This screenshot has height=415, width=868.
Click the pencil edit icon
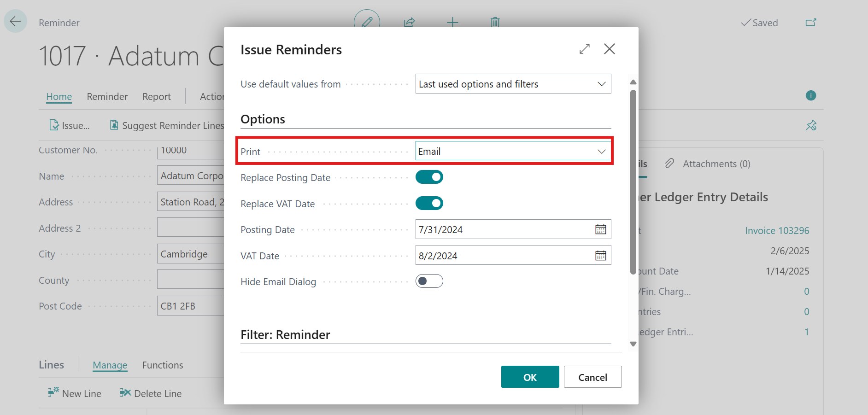coord(367,22)
